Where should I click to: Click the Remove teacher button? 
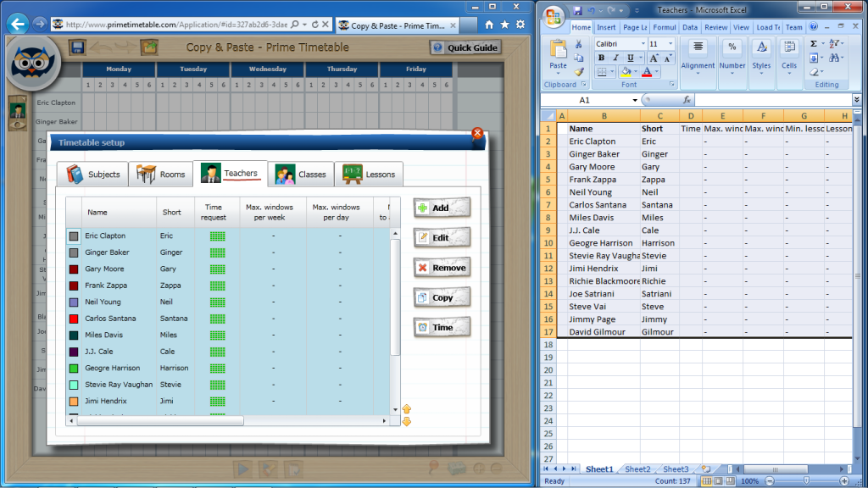pyautogui.click(x=442, y=268)
